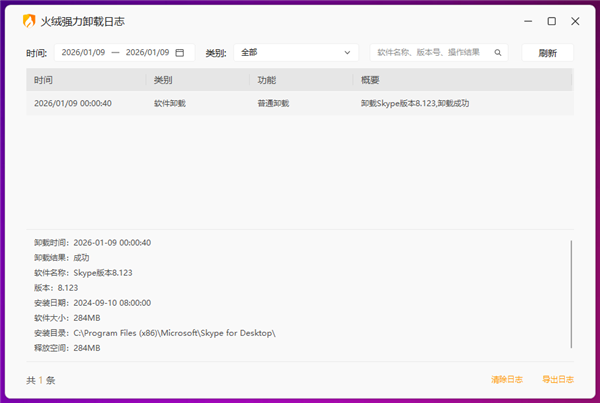Screen dimensions: 600x403
Task: Click the 类别 column header
Action: [x=164, y=80]
